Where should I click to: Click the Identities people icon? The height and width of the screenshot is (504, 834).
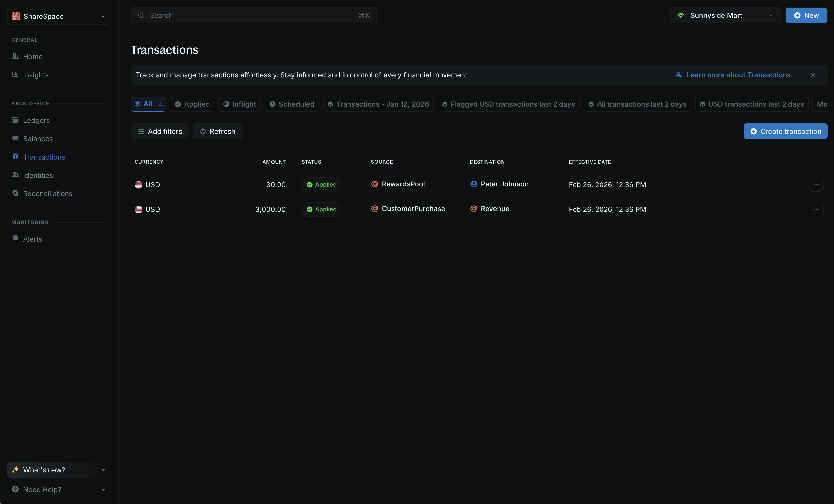click(x=15, y=175)
